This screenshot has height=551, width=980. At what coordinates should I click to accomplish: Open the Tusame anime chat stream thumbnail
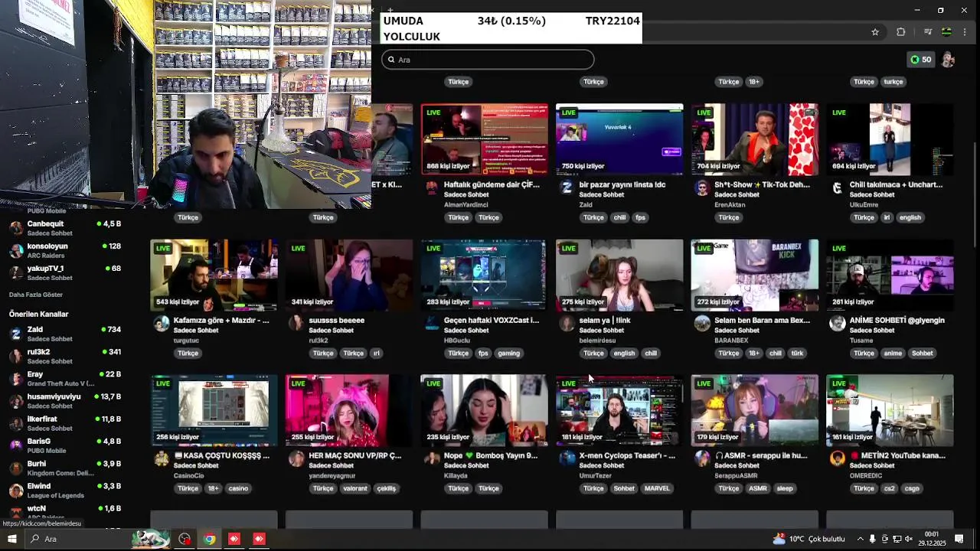(890, 275)
